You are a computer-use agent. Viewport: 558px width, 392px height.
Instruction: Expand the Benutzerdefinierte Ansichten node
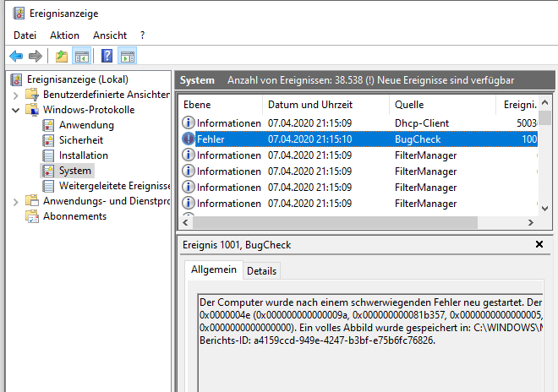pyautogui.click(x=16, y=95)
